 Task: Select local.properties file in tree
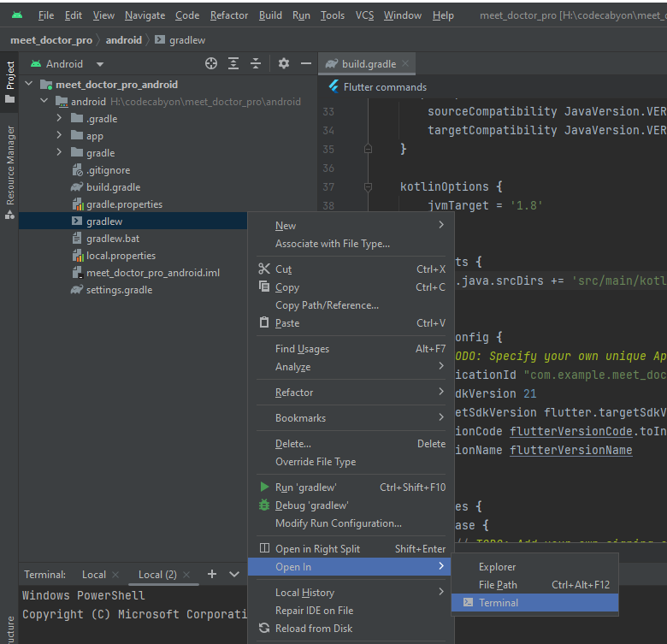pyautogui.click(x=121, y=256)
